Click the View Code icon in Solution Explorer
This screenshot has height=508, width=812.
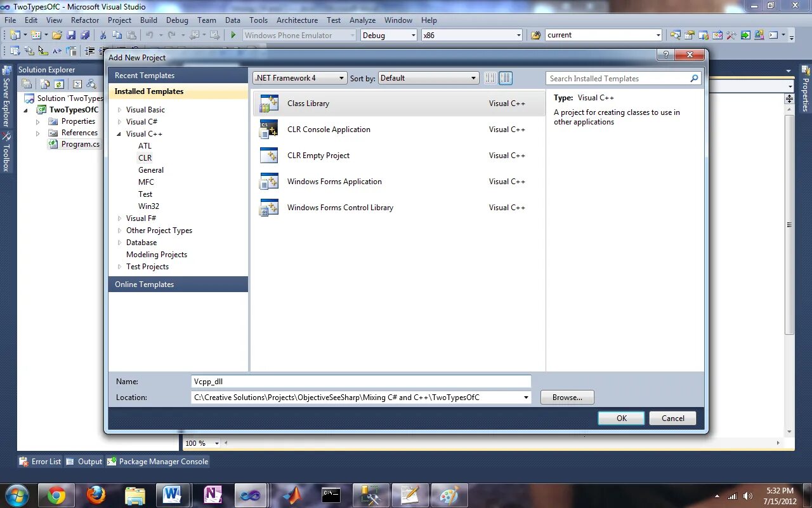(77, 84)
